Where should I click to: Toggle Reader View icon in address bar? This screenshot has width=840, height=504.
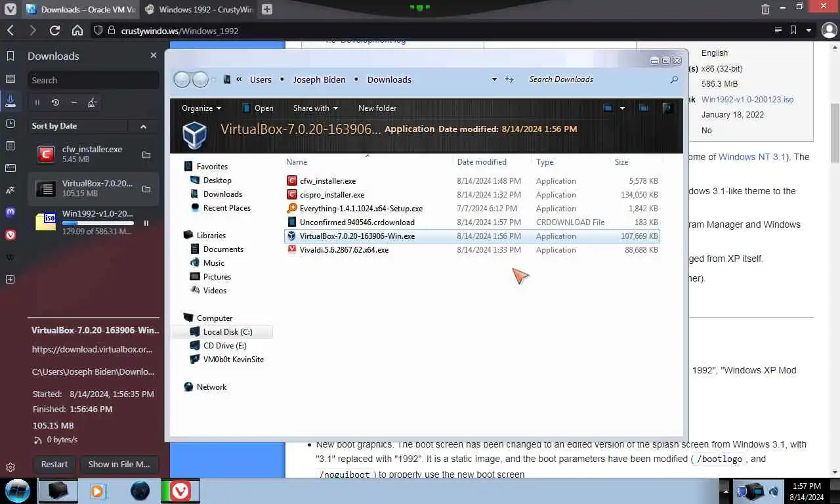pos(778,30)
